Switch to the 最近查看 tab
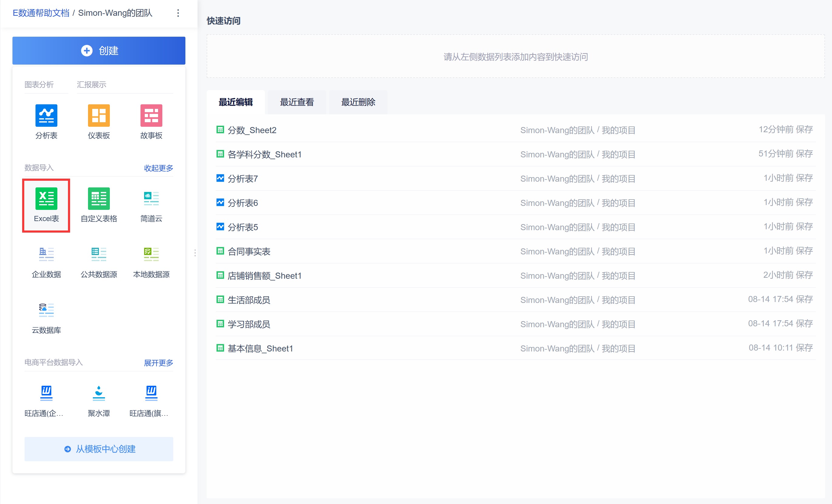Screen dimensions: 832x504 point(297,102)
